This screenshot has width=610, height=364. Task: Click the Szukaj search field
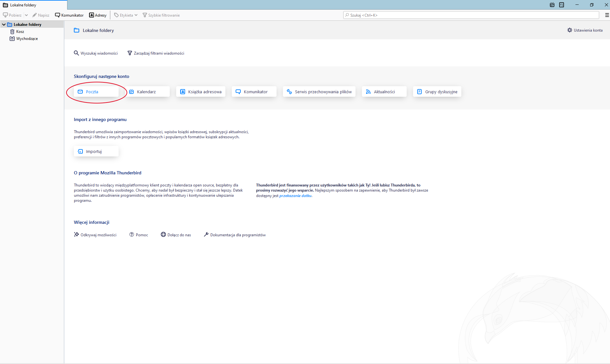pyautogui.click(x=471, y=15)
